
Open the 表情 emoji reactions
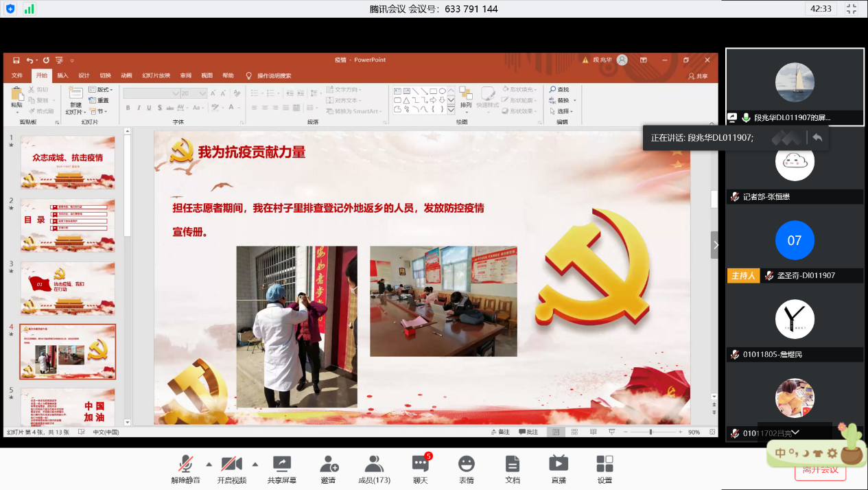(467, 469)
